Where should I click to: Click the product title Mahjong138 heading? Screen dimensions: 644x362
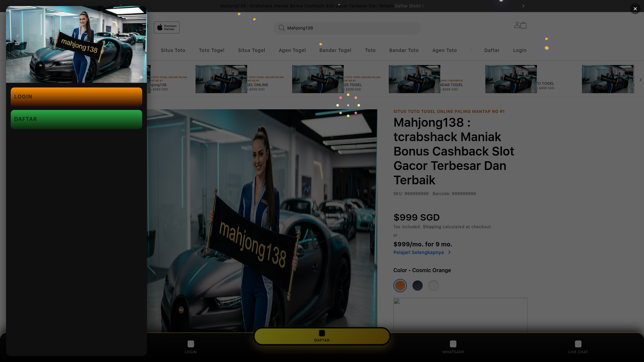pos(454,151)
